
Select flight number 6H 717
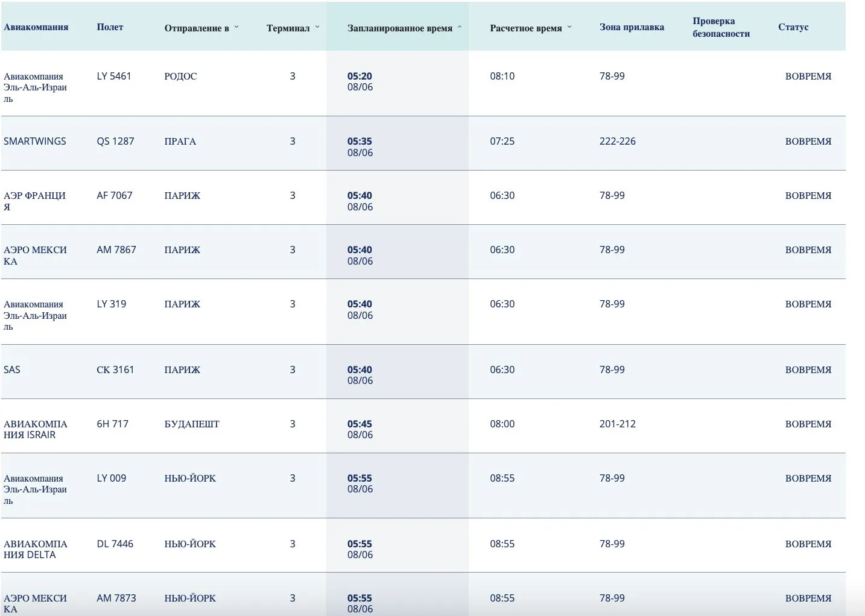113,424
